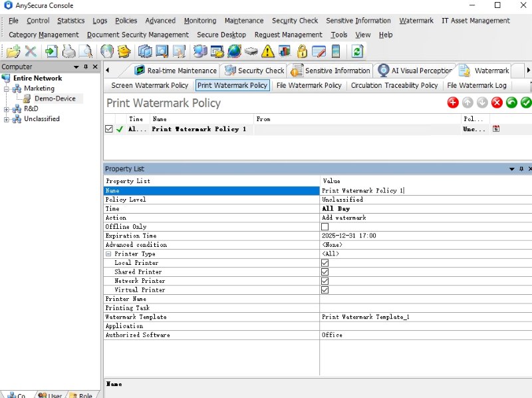The image size is (532, 398).
Task: Click the Expiration Time value field
Action: tap(399, 236)
